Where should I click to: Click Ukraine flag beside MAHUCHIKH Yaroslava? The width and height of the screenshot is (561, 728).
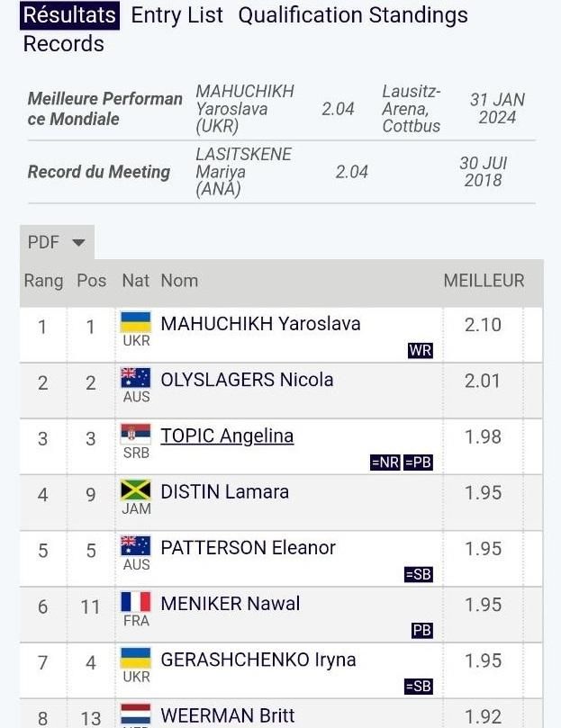coord(136,322)
